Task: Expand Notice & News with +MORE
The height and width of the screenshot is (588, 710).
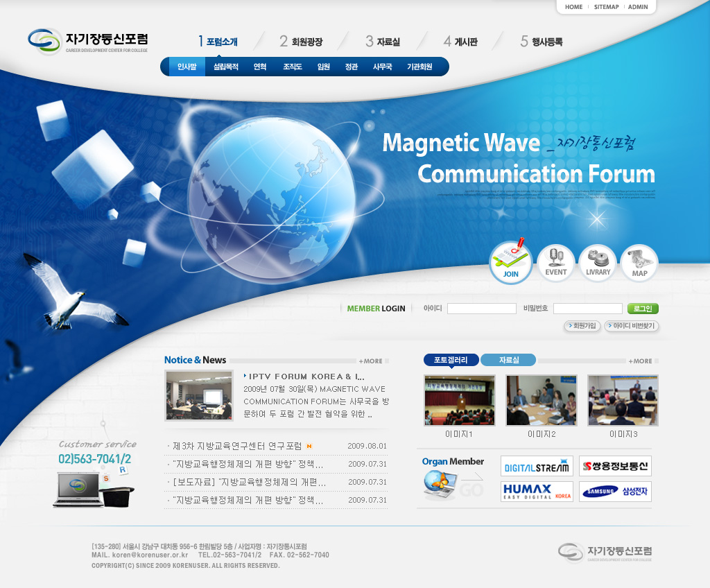Action: [371, 361]
